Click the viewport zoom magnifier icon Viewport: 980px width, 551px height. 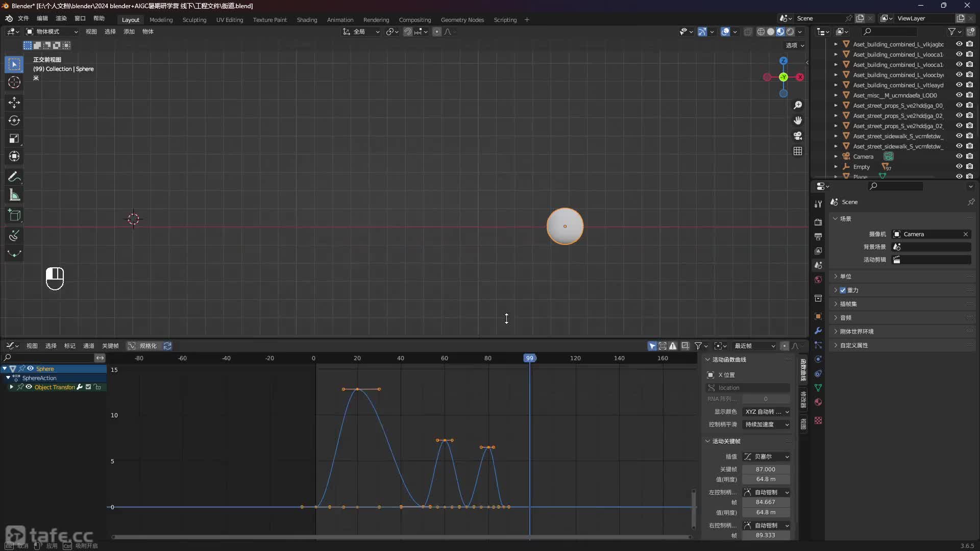tap(798, 105)
